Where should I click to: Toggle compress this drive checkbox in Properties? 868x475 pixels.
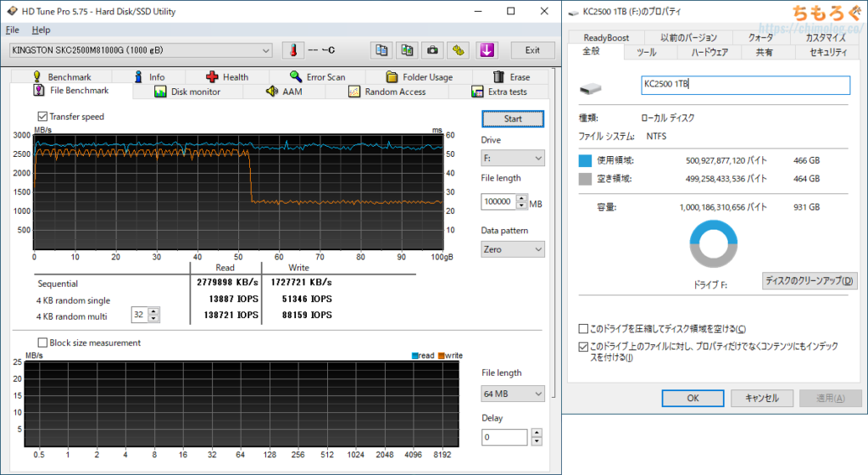click(x=583, y=329)
